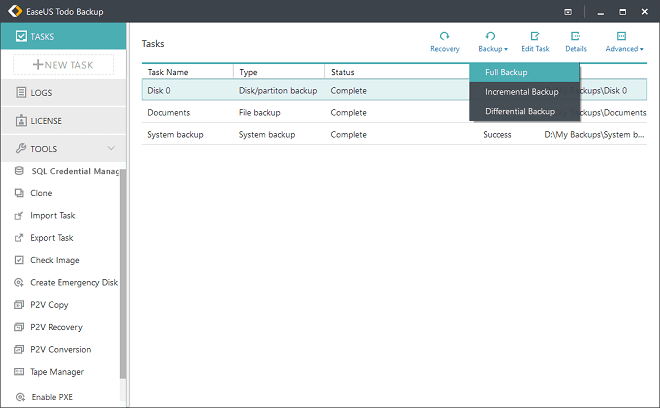The width and height of the screenshot is (660, 408).
Task: Click the Disk/partiton backup type cell
Action: pyautogui.click(x=278, y=91)
